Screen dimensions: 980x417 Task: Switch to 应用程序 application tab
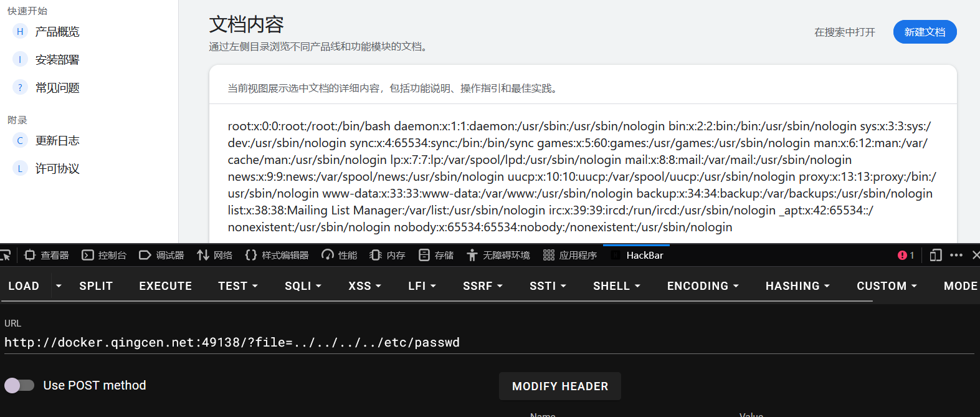click(570, 255)
